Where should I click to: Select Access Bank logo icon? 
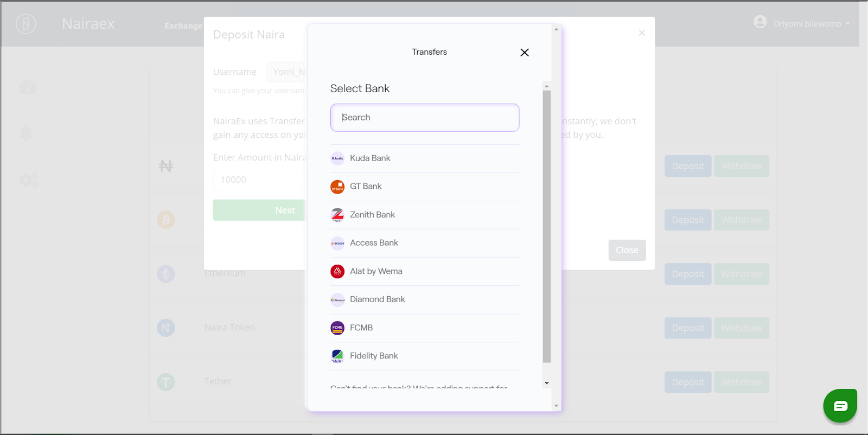tap(337, 243)
